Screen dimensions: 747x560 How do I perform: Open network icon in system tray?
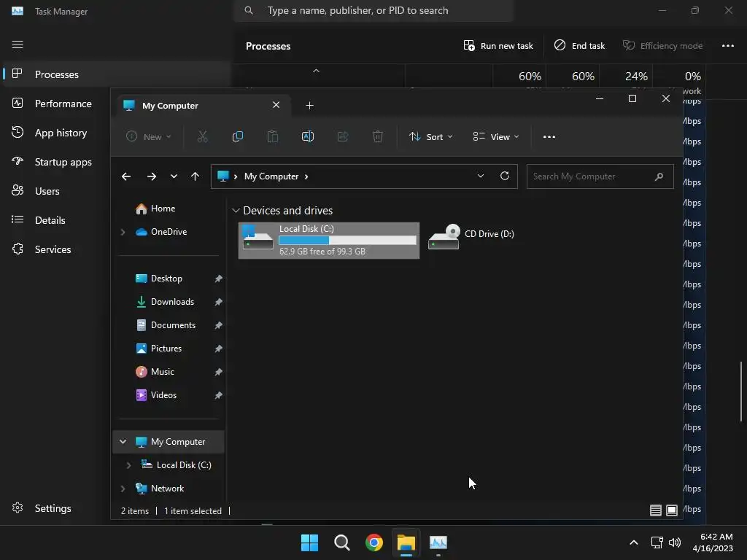657,542
